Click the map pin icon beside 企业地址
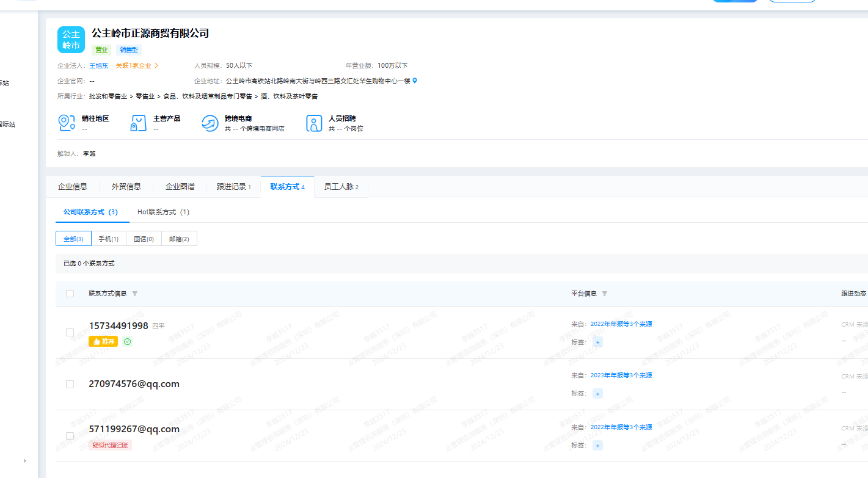Image resolution: width=868 pixels, height=478 pixels. coord(415,81)
